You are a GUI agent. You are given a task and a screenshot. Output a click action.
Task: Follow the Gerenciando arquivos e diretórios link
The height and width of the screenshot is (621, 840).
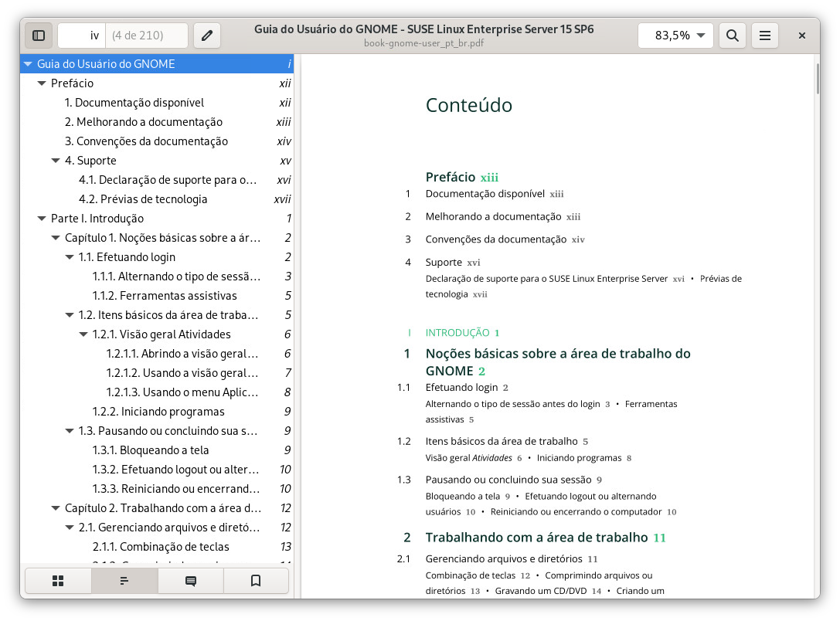[511, 559]
